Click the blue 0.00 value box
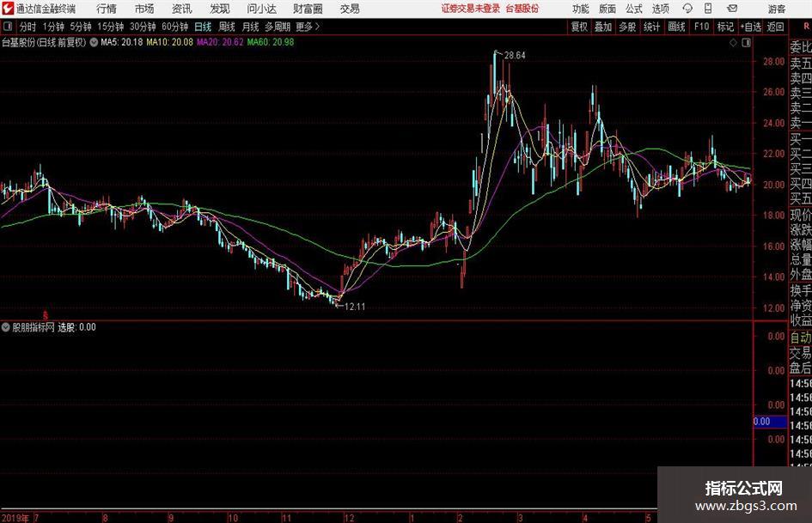The height and width of the screenshot is (523, 812). (770, 422)
